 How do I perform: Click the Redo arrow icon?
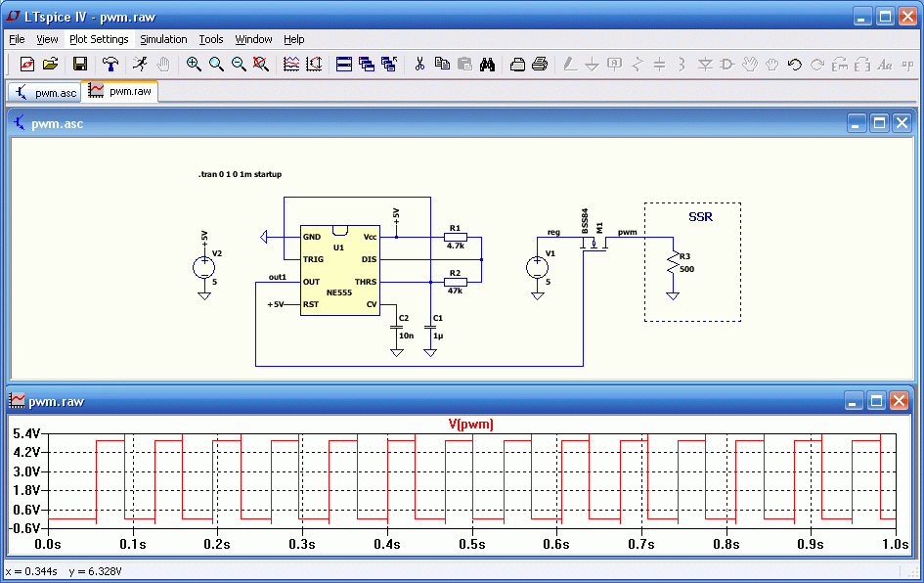[x=816, y=64]
